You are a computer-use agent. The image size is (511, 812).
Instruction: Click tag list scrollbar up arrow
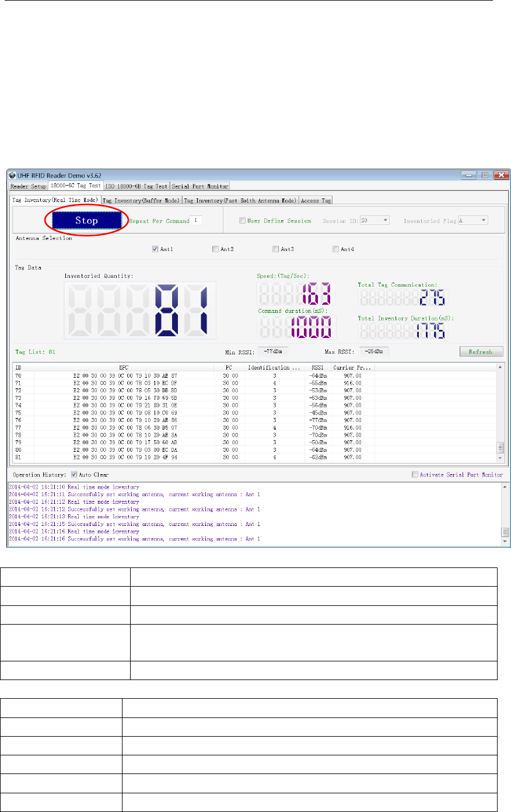(x=500, y=367)
